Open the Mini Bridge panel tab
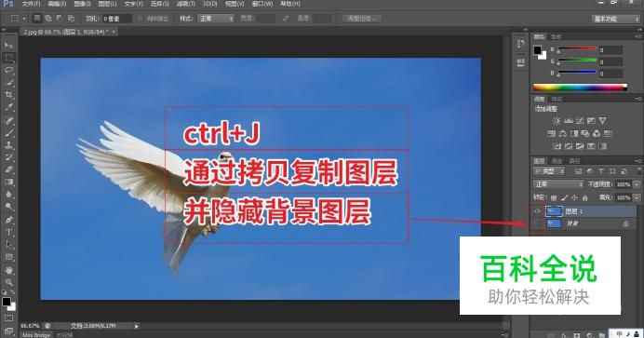644x338 pixels. (x=36, y=334)
